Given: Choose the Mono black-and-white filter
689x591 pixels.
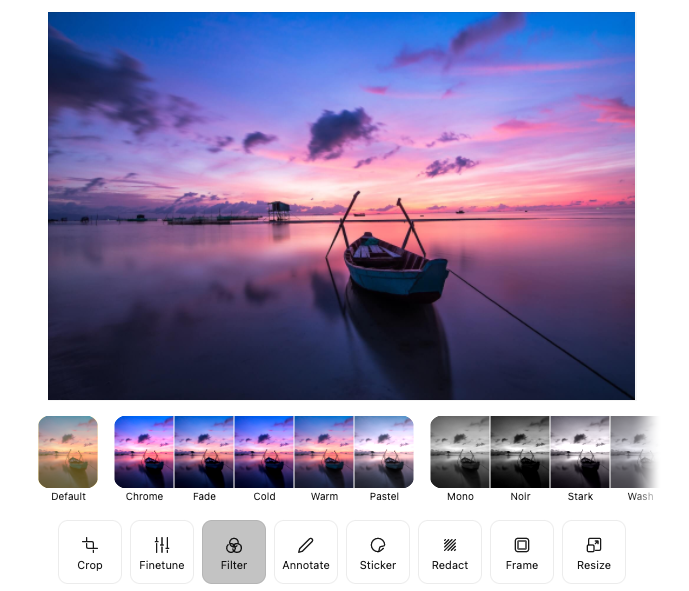Looking at the screenshot, I should tap(460, 452).
